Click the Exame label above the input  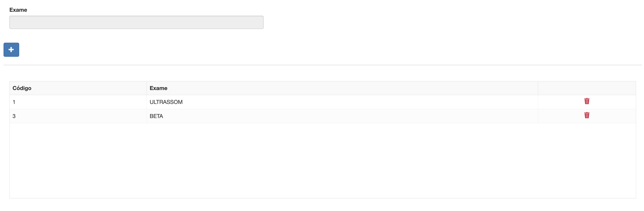point(18,10)
